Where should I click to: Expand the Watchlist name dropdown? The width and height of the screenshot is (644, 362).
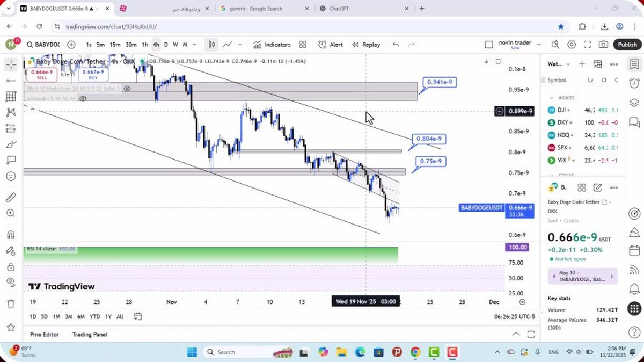(568, 64)
